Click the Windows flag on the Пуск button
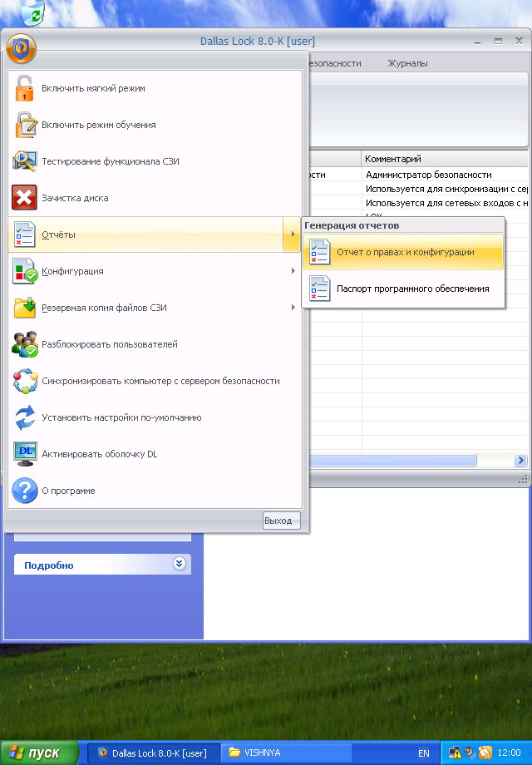This screenshot has width=532, height=765. 17,753
